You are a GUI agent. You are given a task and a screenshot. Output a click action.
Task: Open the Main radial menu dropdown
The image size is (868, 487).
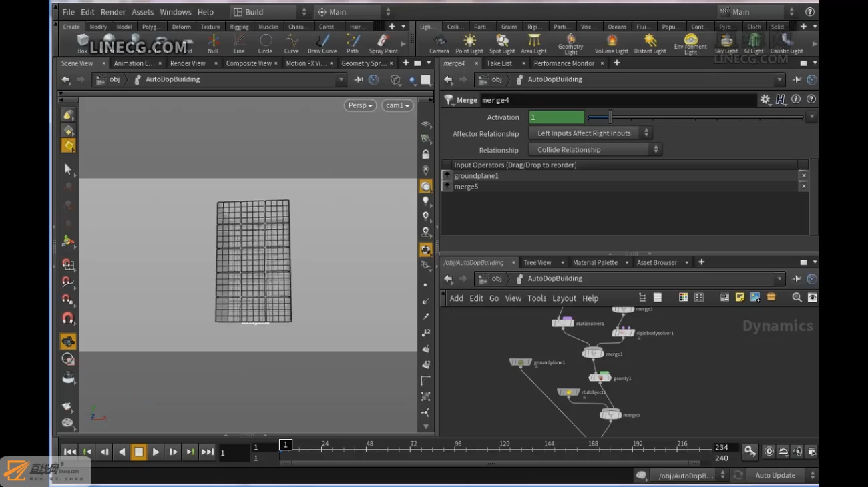[x=355, y=12]
